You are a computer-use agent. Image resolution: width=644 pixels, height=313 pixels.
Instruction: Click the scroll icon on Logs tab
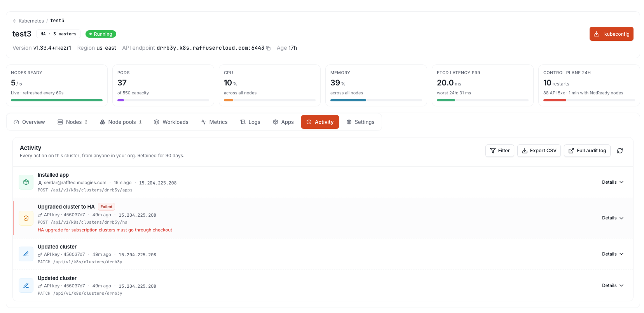[243, 122]
